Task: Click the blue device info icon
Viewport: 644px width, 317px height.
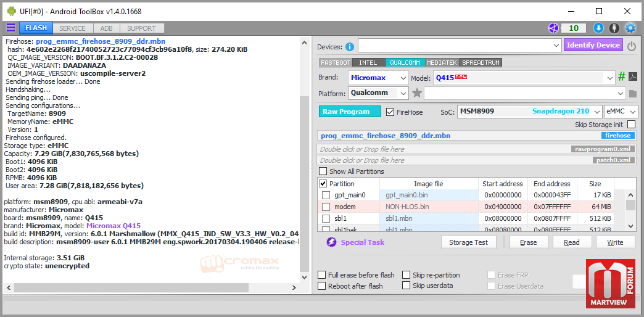Action: click(350, 46)
